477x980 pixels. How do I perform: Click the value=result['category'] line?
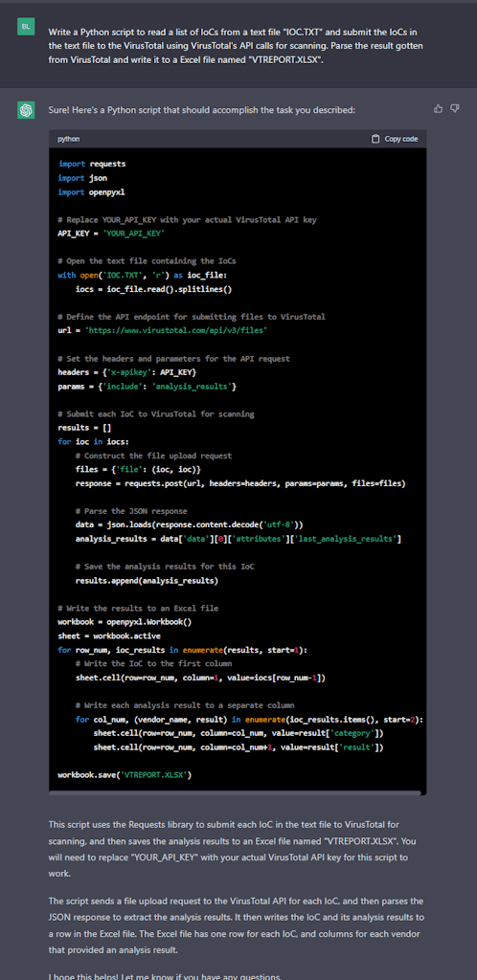point(238,733)
